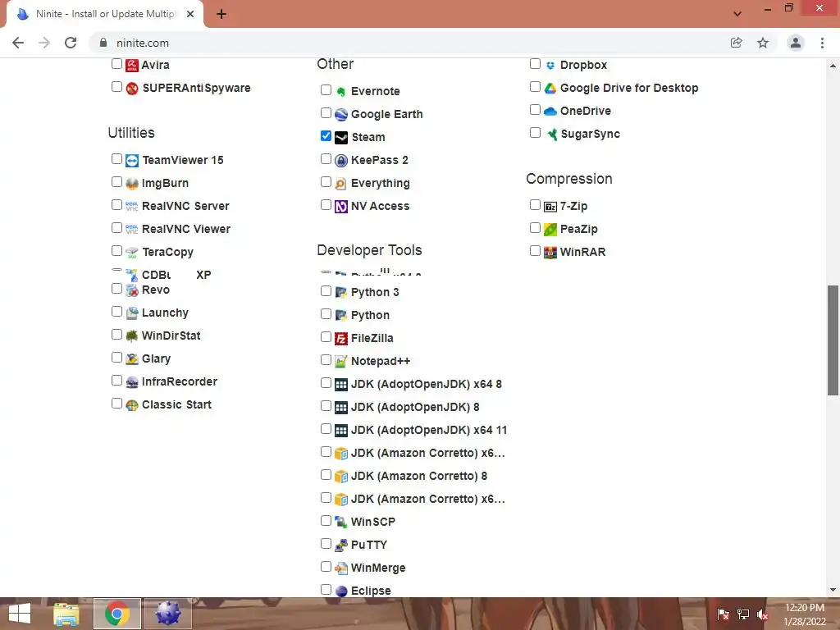Click the Python label without version
This screenshot has height=630, width=840.
click(x=370, y=316)
